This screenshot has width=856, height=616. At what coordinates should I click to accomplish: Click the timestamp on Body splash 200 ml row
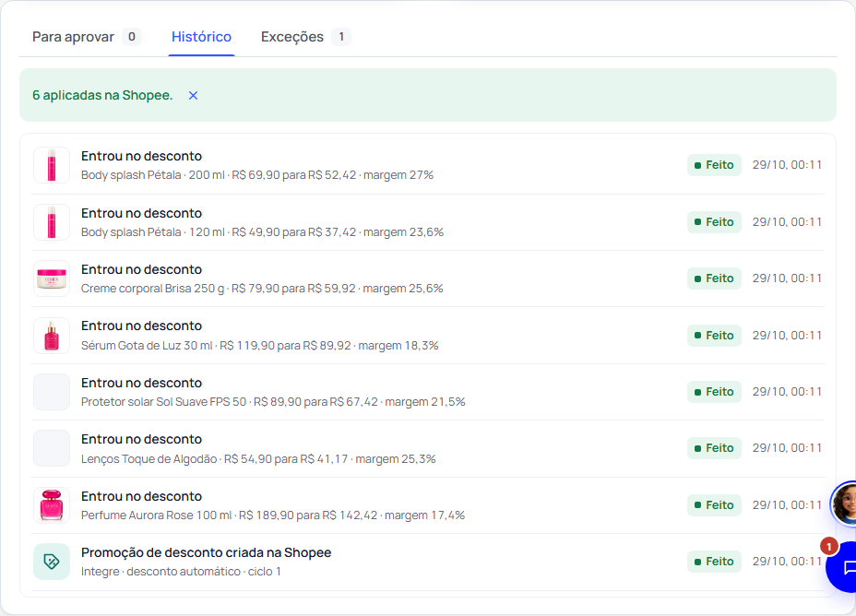pos(787,165)
